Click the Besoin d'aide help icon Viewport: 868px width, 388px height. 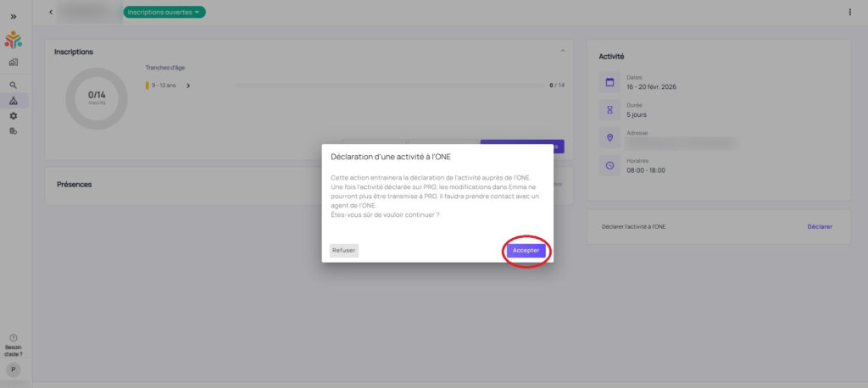(14, 338)
